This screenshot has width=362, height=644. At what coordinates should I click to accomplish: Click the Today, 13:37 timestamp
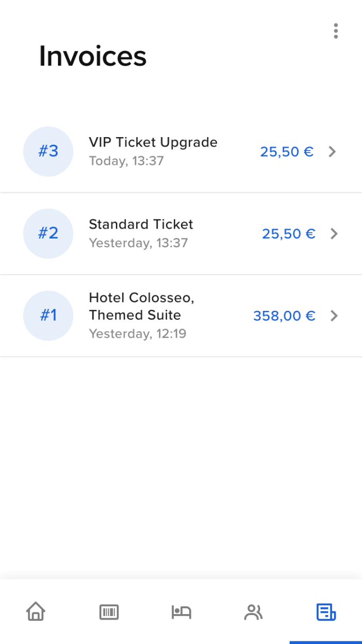[x=126, y=161]
